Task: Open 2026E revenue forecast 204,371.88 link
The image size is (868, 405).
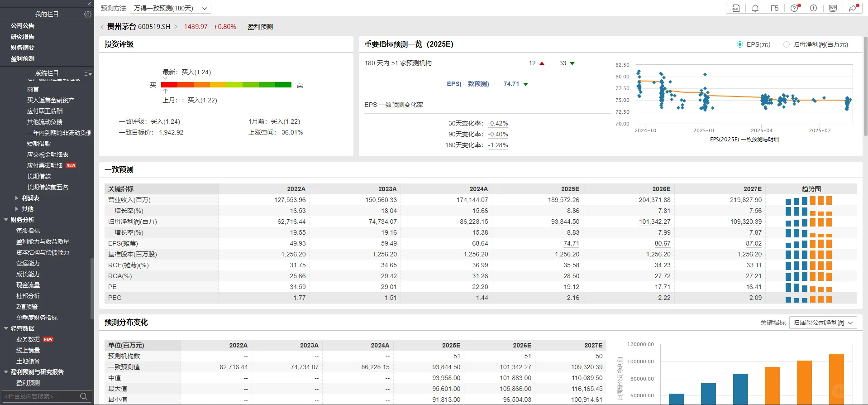Action: [655, 200]
